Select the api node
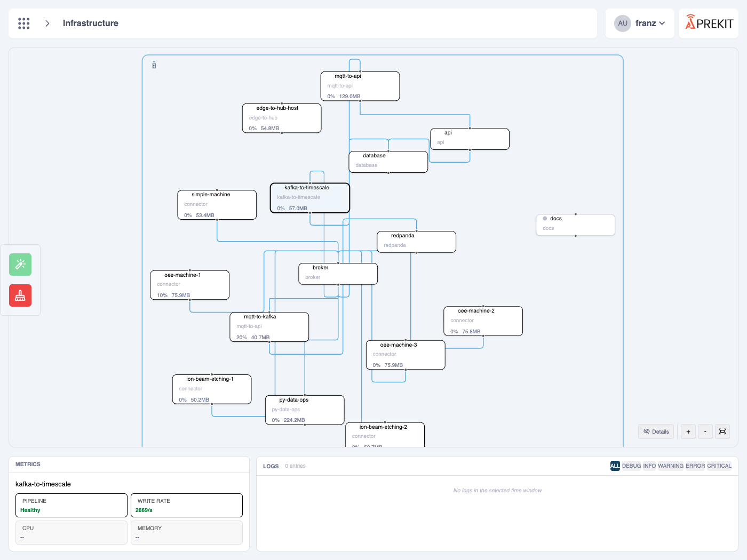Viewport: 747px width, 560px height. click(x=470, y=139)
